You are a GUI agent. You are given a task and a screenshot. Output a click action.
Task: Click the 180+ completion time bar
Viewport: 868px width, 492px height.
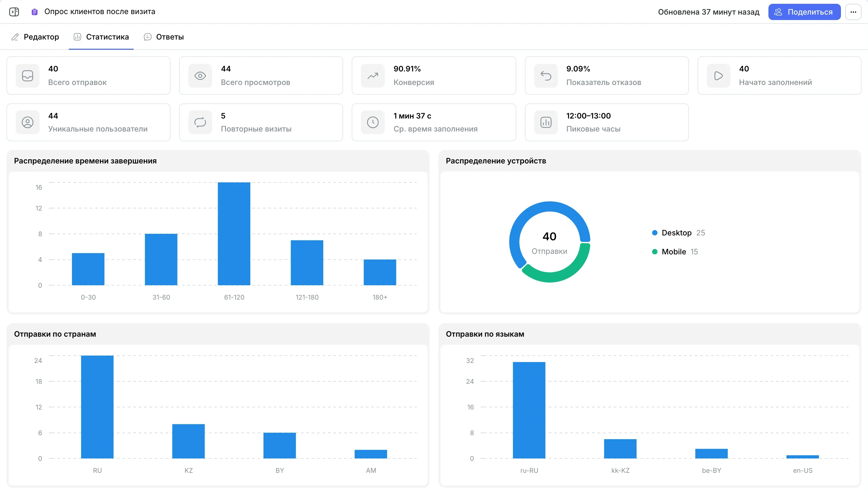click(x=380, y=272)
